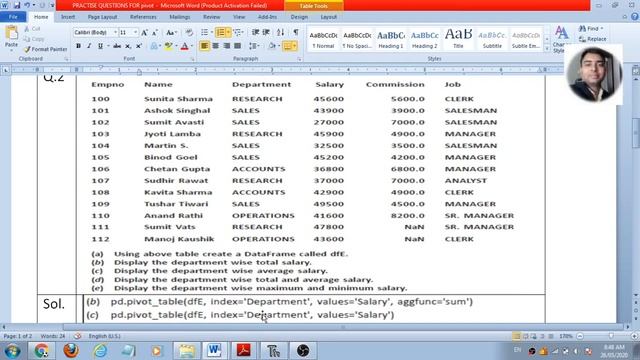The width and height of the screenshot is (640, 360).
Task: Apply the red font color
Action: [184, 46]
